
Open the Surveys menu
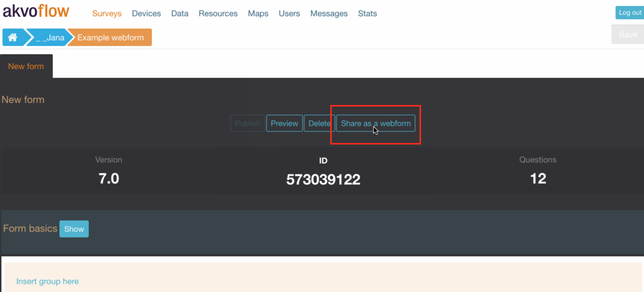click(x=107, y=13)
